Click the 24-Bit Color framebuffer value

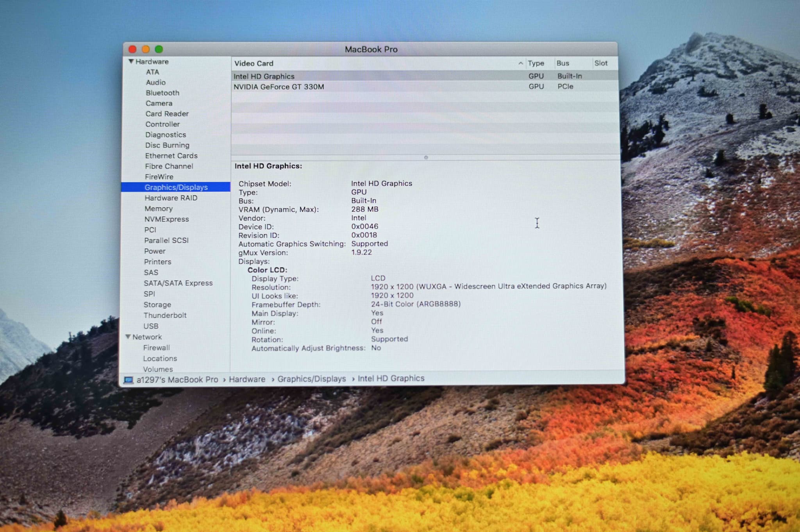416,304
